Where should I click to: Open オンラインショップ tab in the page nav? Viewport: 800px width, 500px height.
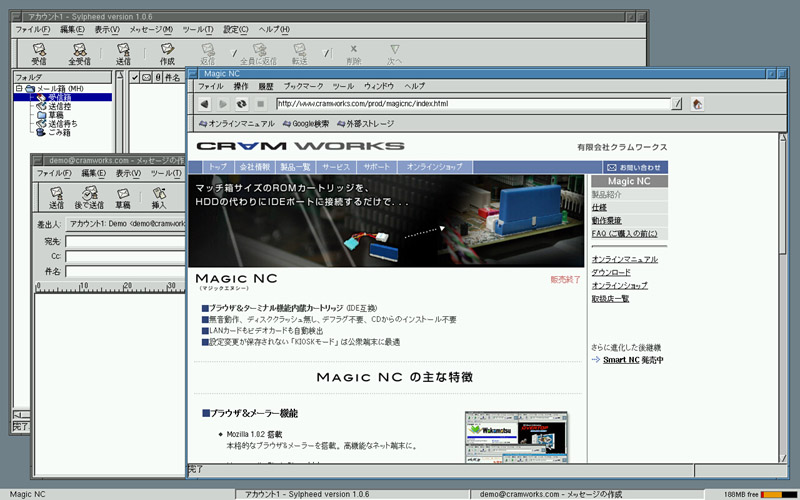click(435, 167)
